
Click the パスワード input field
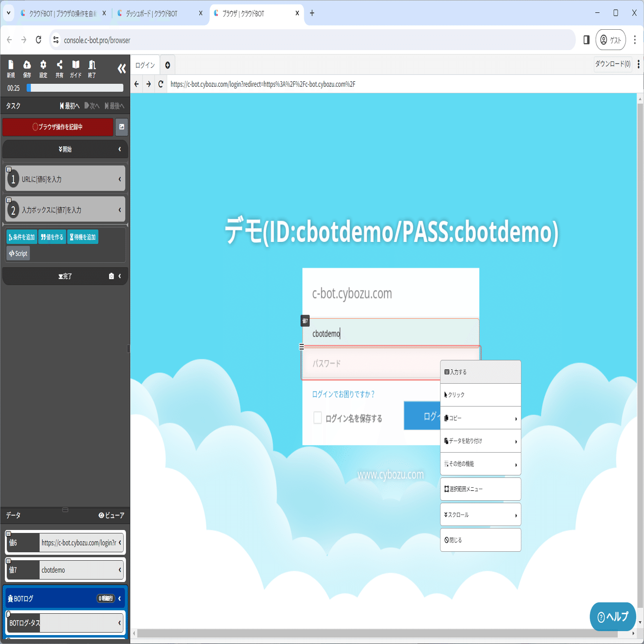point(377,363)
